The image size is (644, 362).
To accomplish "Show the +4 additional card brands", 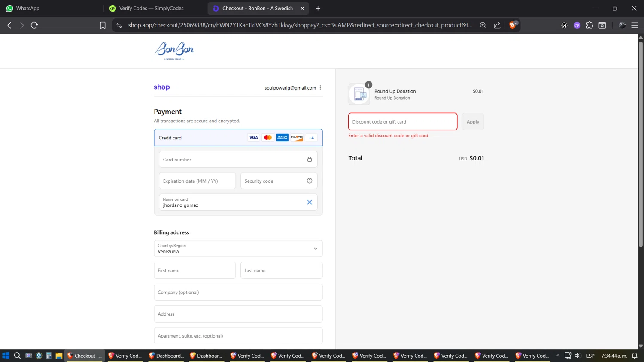I will click(x=311, y=138).
